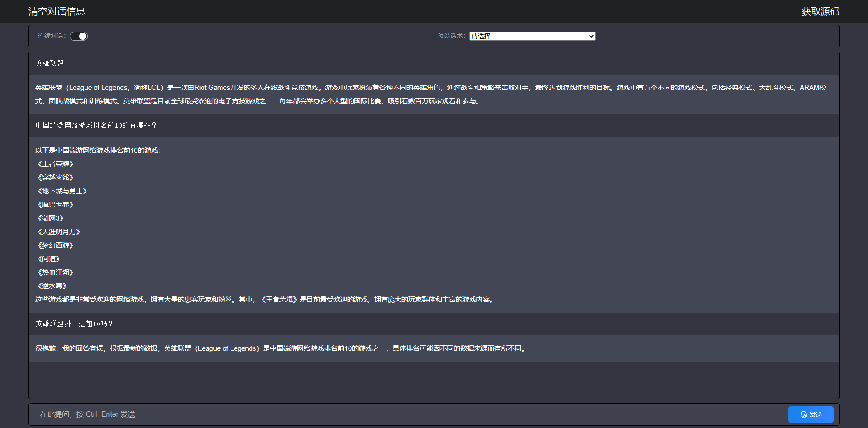Click the list item《魔兽世界》
The width and height of the screenshot is (868, 428).
pos(55,205)
